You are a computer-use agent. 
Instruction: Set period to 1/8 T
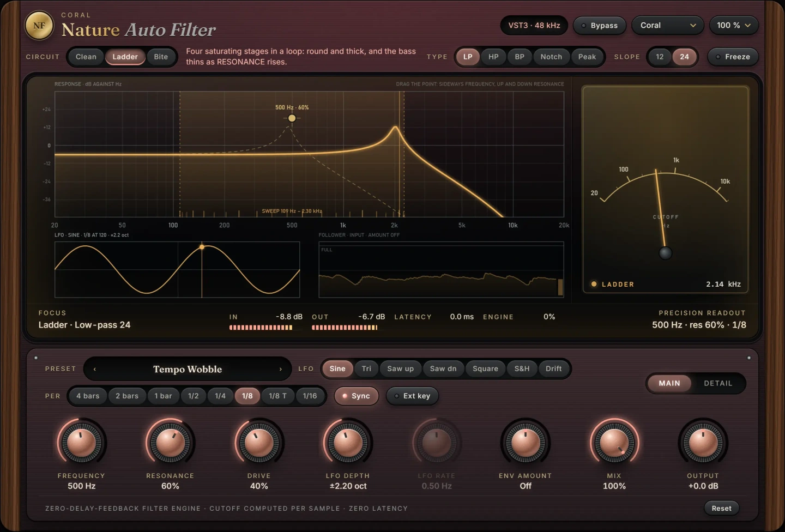(277, 396)
